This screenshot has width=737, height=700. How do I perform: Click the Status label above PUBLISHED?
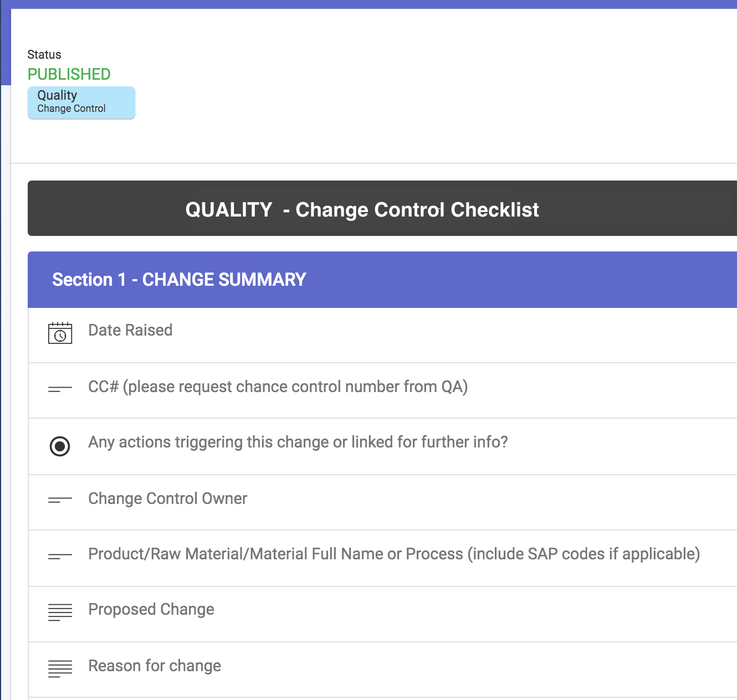pos(44,55)
